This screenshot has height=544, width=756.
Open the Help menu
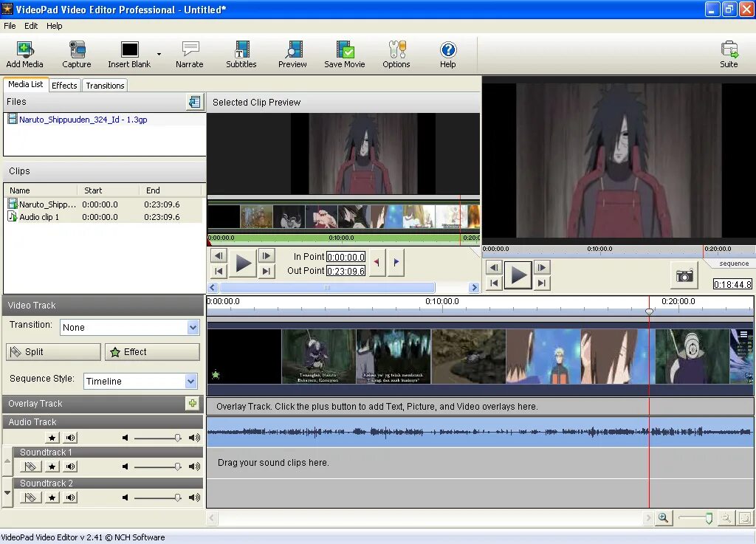pyautogui.click(x=55, y=26)
